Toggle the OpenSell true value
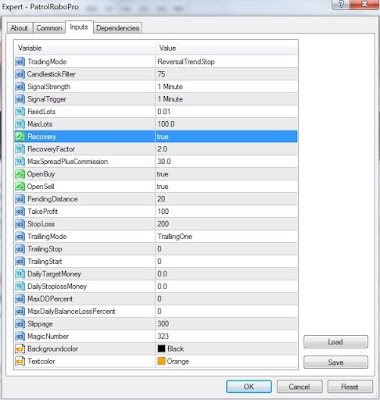The image size is (380, 400). click(x=226, y=187)
